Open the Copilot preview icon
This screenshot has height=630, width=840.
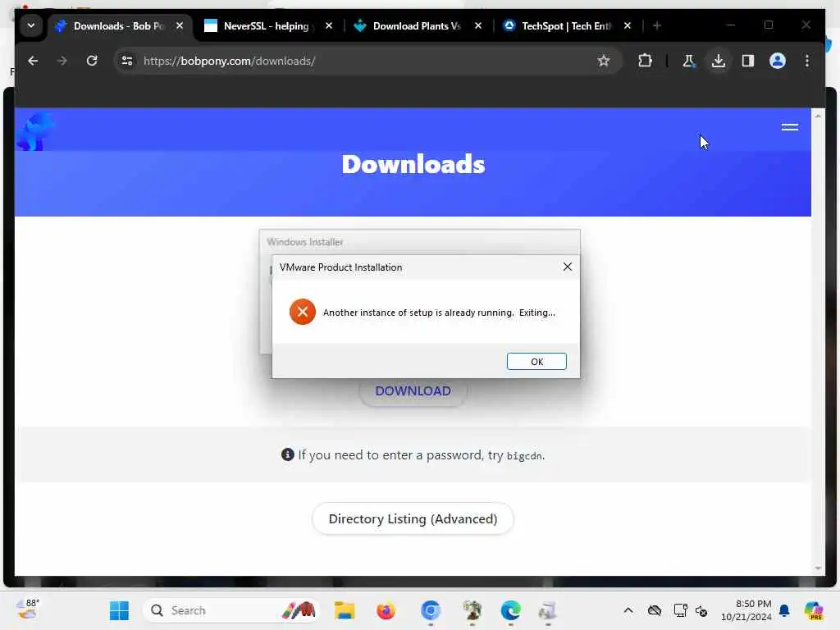[x=814, y=610]
